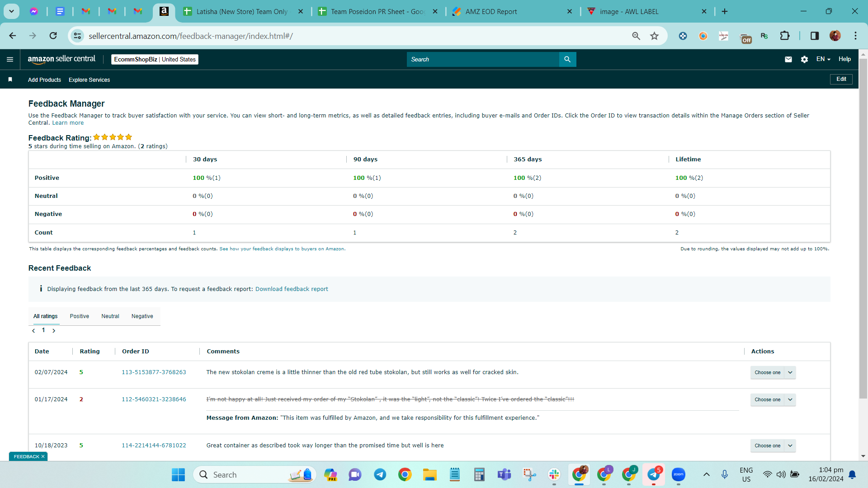Switch to the All ratings tab

46,316
